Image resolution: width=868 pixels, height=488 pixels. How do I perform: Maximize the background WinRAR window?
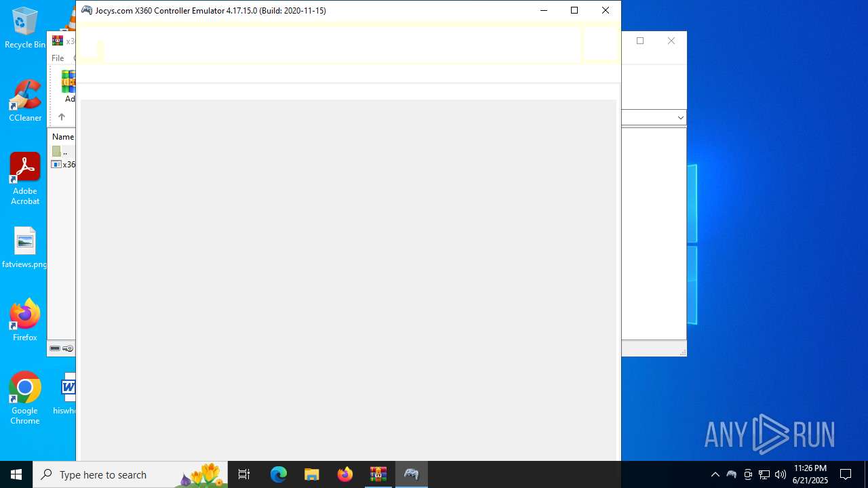point(640,41)
